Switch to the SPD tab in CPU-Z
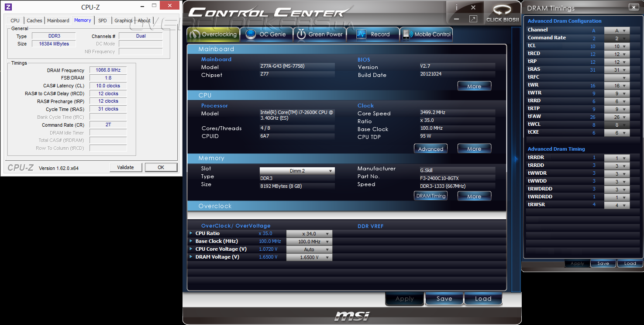 [103, 21]
